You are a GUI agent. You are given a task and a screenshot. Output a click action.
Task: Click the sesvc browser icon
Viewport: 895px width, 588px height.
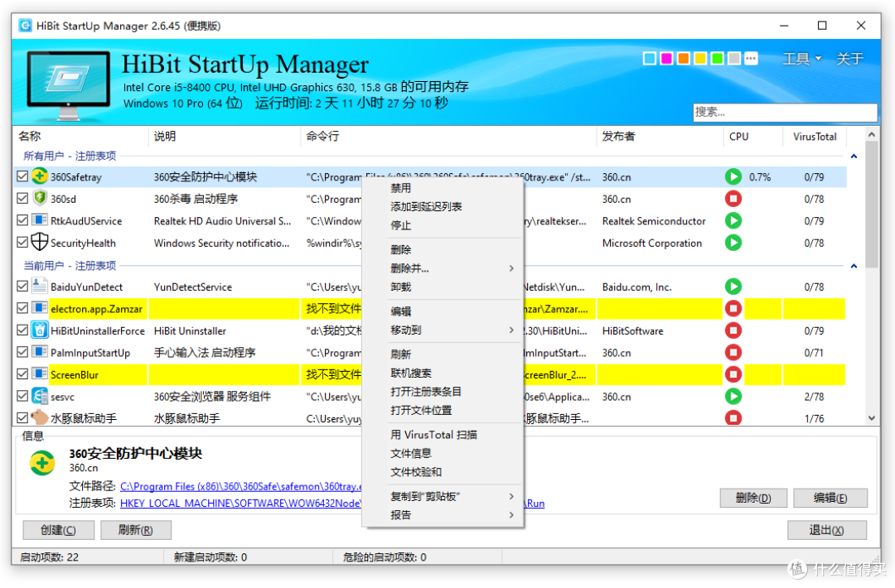40,397
